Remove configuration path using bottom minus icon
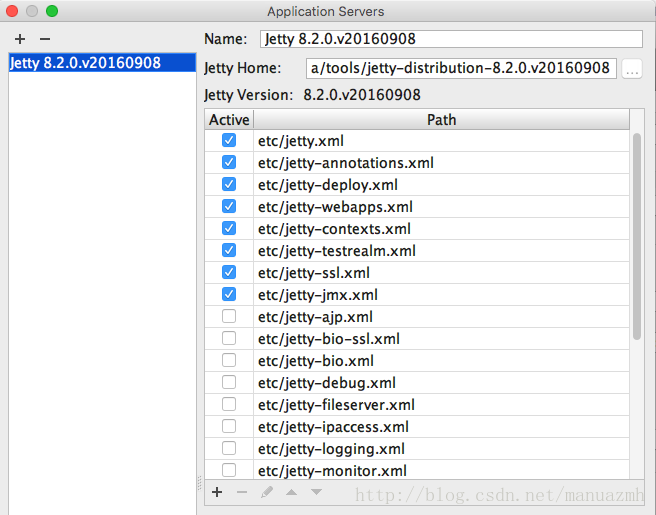Image resolution: width=656 pixels, height=515 pixels. [x=241, y=492]
